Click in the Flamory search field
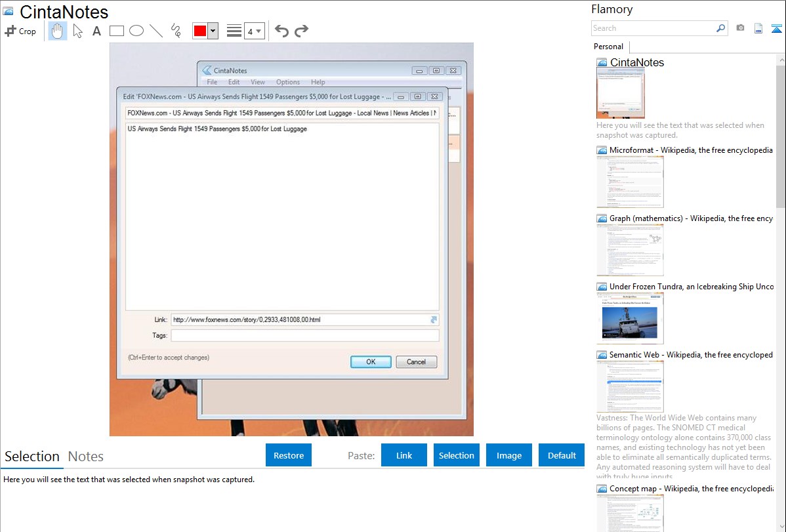 pos(653,28)
